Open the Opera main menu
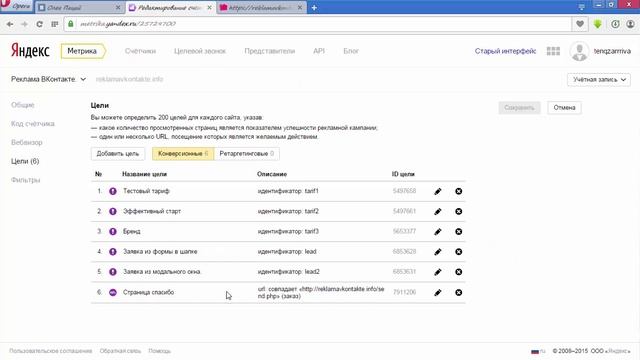 16,6
